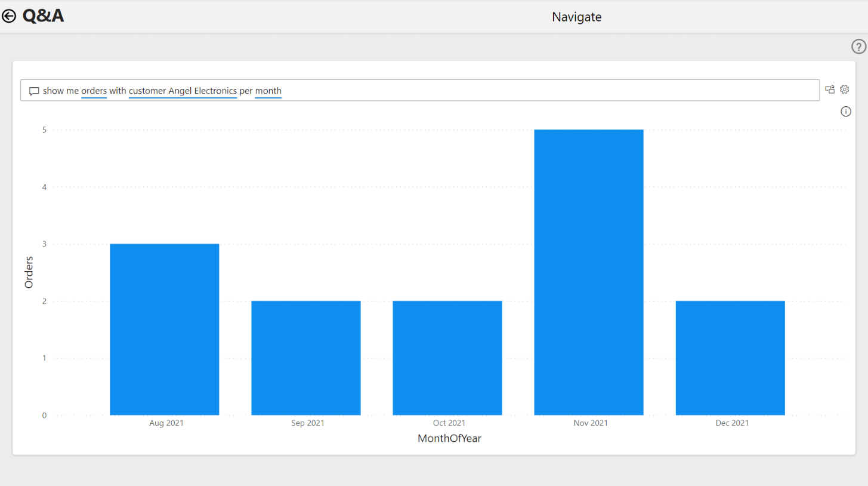Click the info icon above the chart

coord(846,112)
